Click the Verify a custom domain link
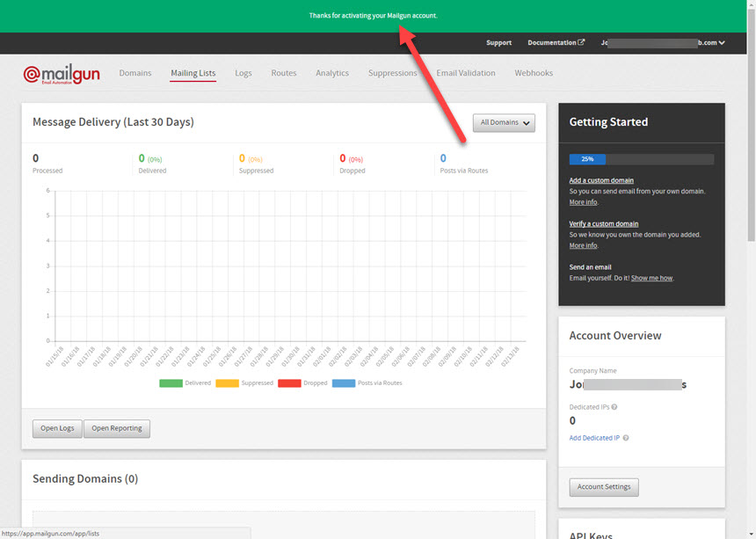This screenshot has width=756, height=539. point(604,223)
